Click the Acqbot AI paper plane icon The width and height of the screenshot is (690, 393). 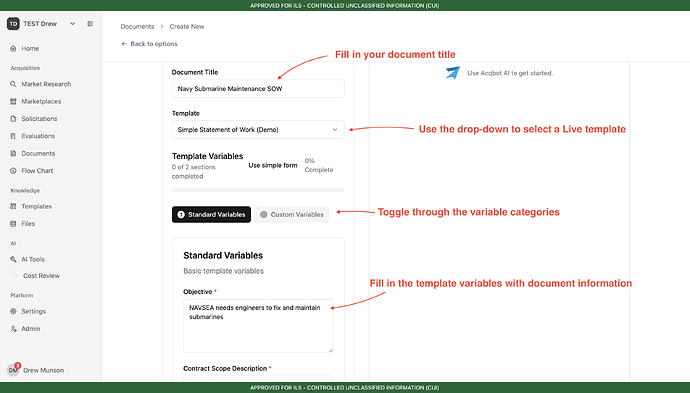(453, 73)
